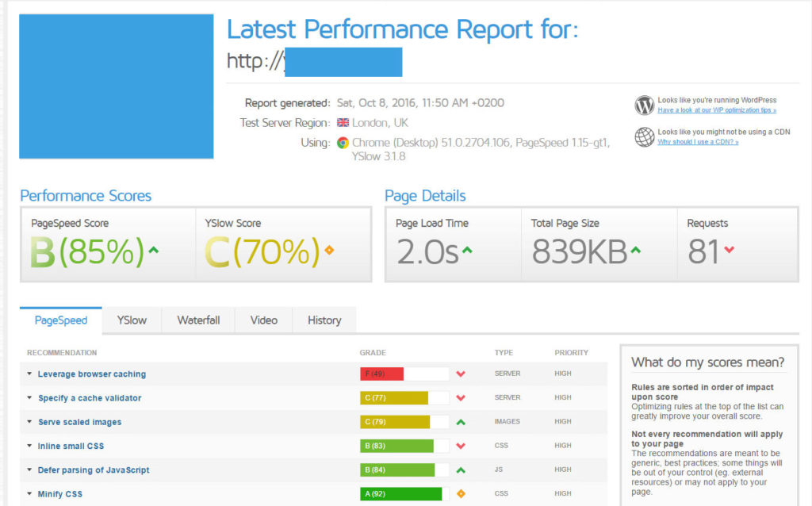
Task: Open 'Why should I use a CDN?' link
Action: coord(698,142)
